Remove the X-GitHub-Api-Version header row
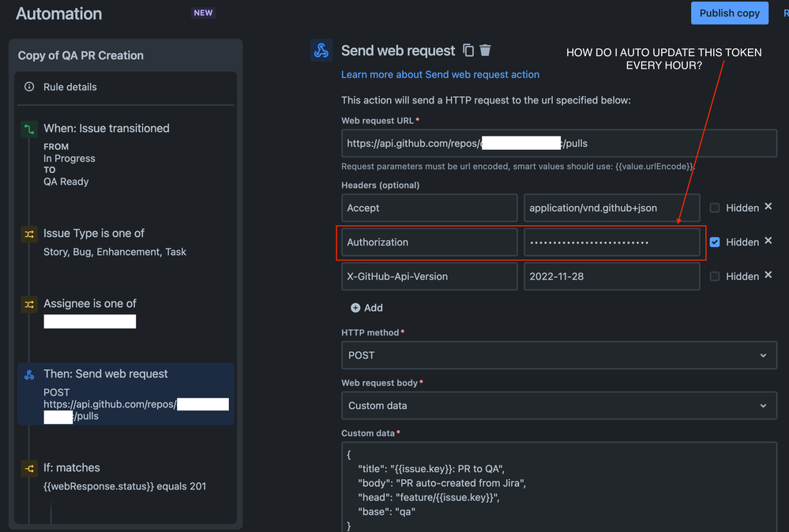Viewport: 789px width, 532px height. tap(768, 275)
